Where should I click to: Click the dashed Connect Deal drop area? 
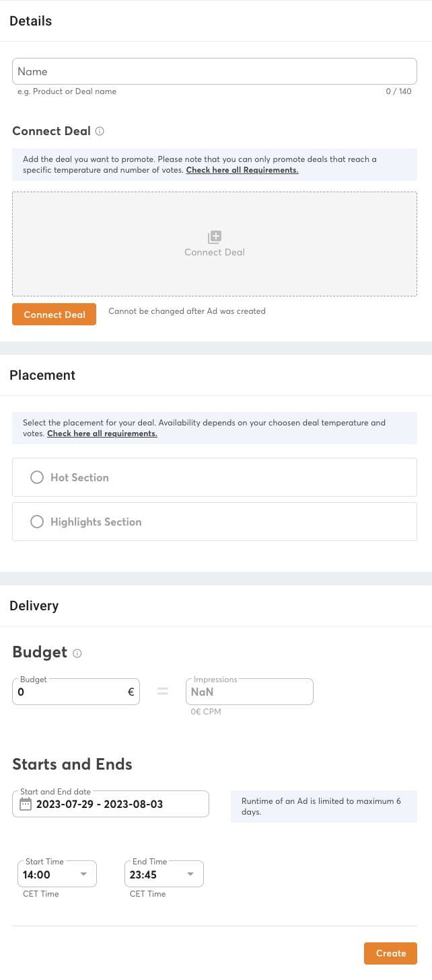point(215,269)
